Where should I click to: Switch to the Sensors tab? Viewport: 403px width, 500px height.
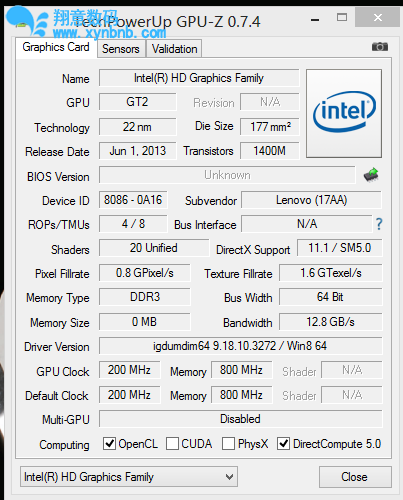point(121,49)
